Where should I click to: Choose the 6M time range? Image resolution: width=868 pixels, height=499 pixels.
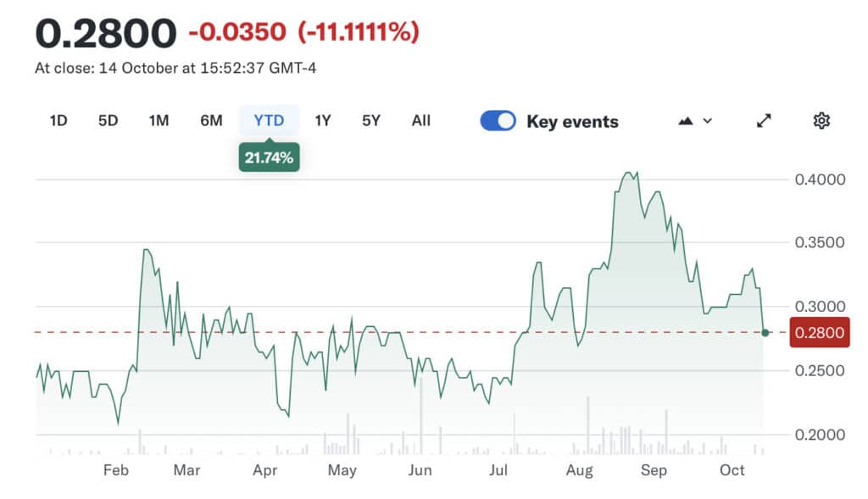tap(211, 120)
